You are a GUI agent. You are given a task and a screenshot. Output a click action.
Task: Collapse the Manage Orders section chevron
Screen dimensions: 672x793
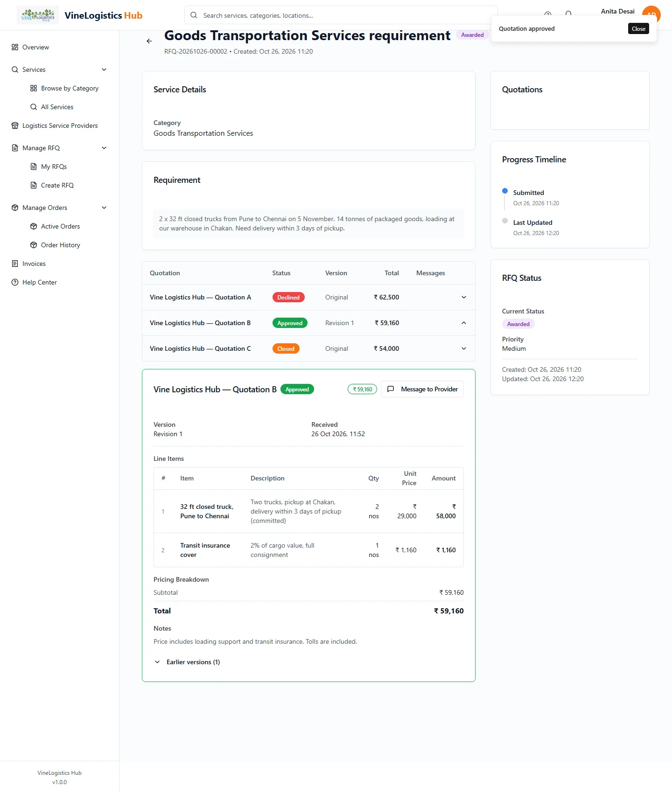tap(104, 208)
